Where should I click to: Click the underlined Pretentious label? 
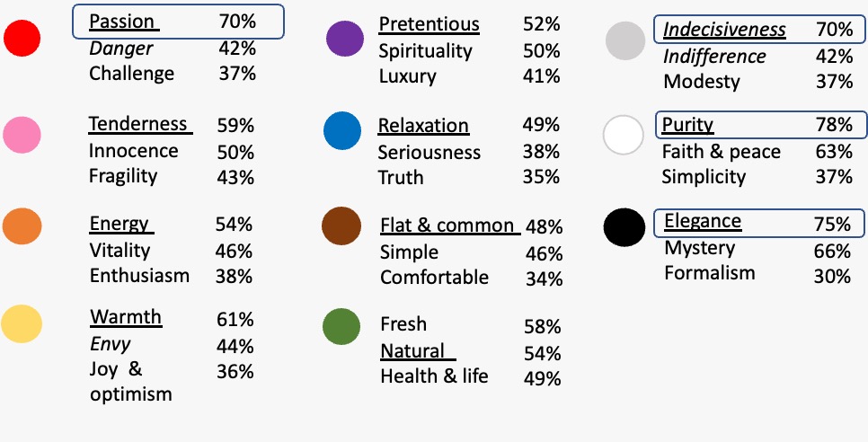[x=429, y=24]
